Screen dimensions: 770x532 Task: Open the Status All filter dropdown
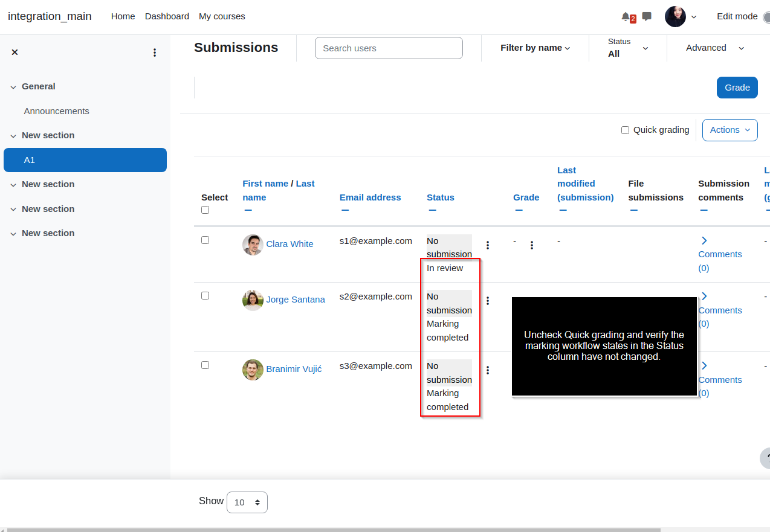(x=628, y=48)
